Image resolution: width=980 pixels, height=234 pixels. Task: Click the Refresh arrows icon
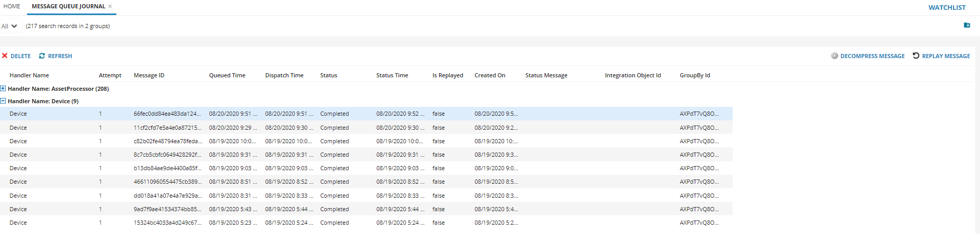click(42, 56)
